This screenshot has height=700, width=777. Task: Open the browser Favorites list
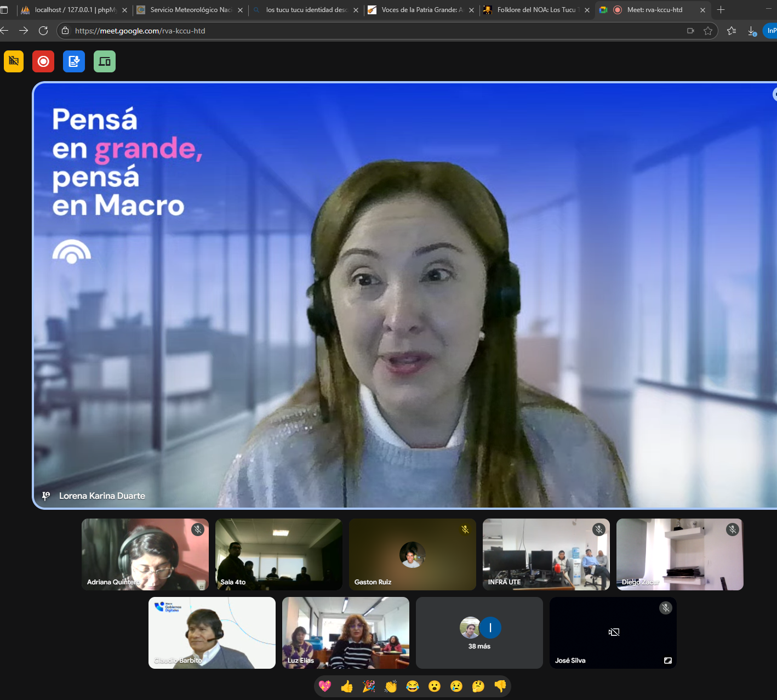732,31
